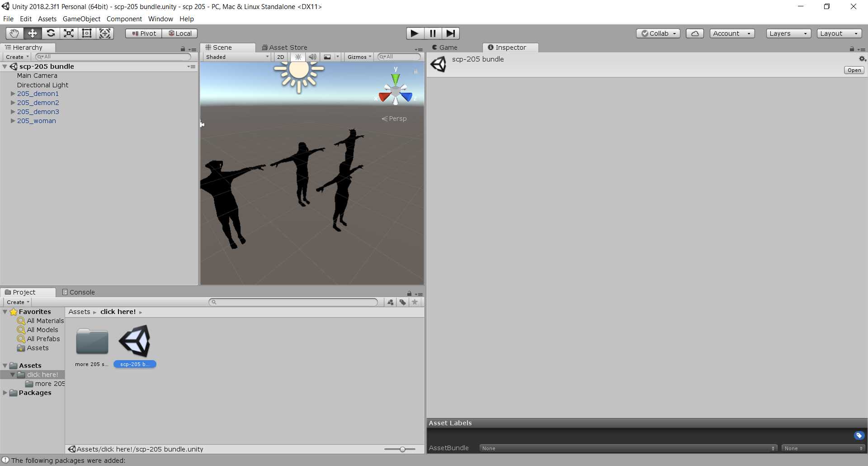Screen dimensions: 868x466
Task: Toggle scene audio speaker icon
Action: [x=312, y=57]
